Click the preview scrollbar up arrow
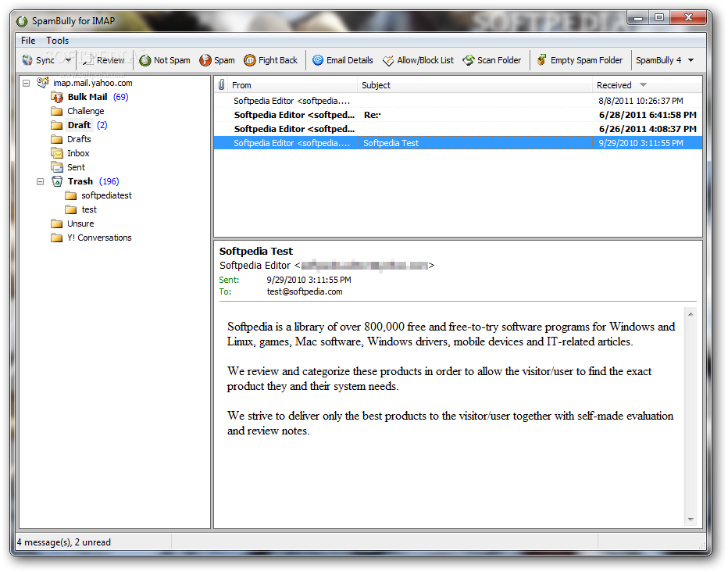This screenshot has height=572, width=728. [x=691, y=314]
